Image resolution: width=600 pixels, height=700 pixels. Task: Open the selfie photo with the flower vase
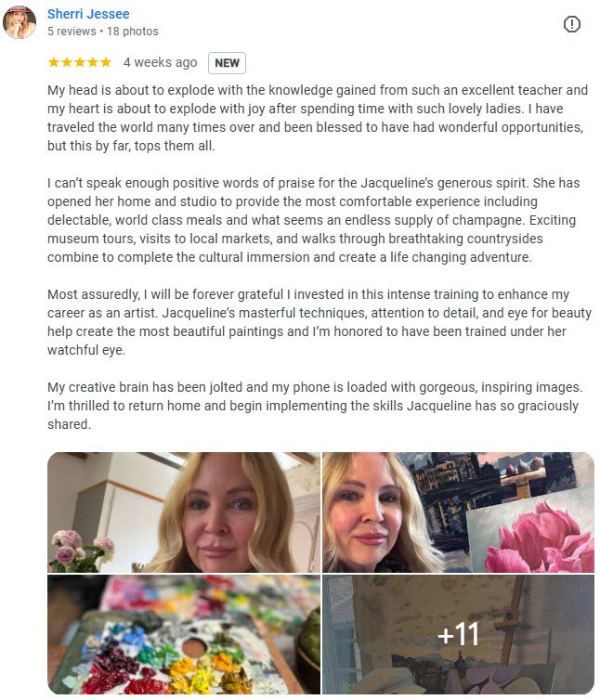coord(184,512)
